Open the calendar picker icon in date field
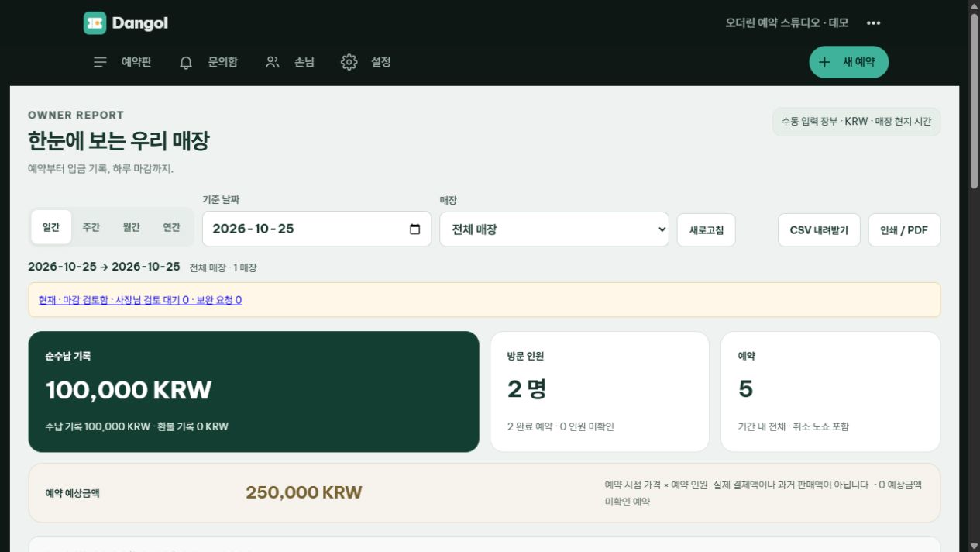The height and width of the screenshot is (552, 980). [x=414, y=229]
